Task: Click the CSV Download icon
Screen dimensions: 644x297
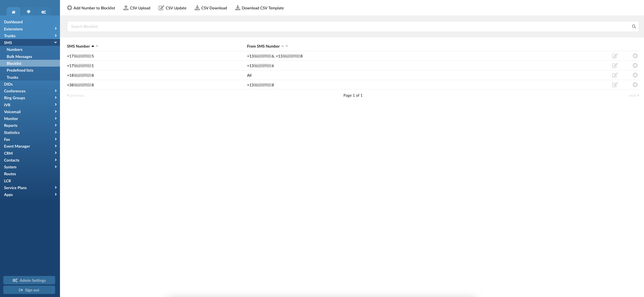Action: pos(197,8)
